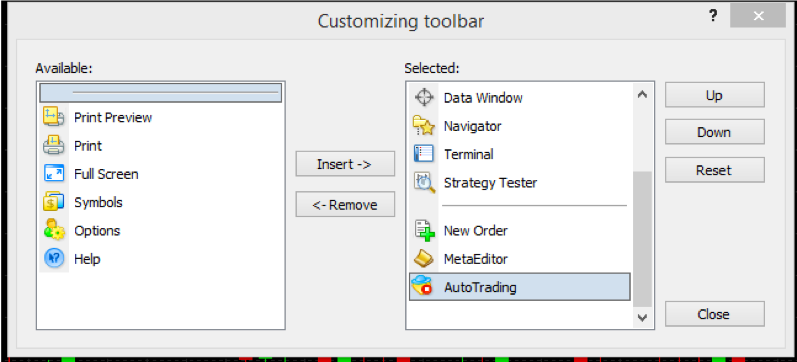The height and width of the screenshot is (362, 797).
Task: Click the Insert -> button
Action: [x=345, y=164]
